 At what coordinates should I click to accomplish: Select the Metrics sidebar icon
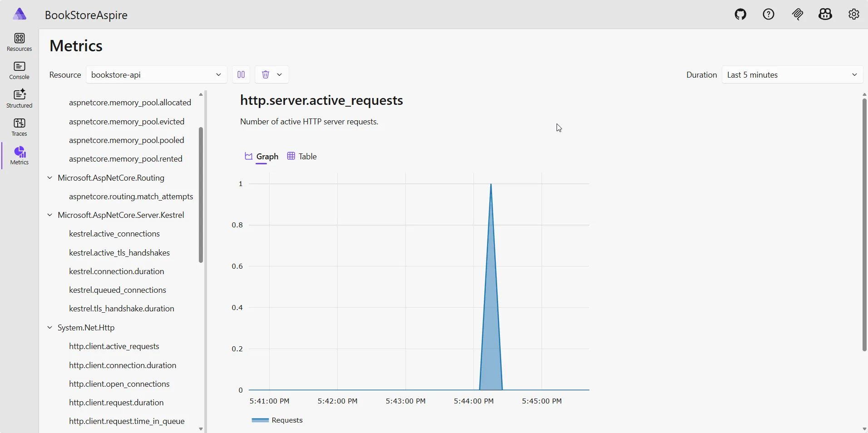coord(19,156)
